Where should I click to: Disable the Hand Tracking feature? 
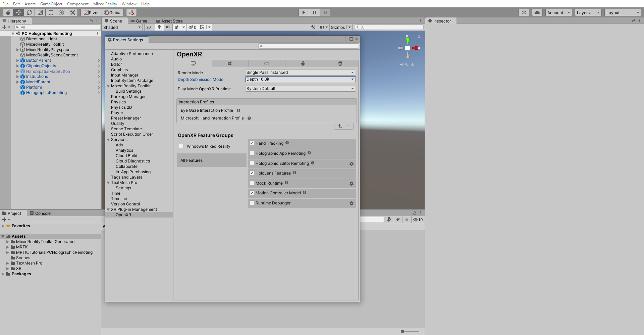coord(252,143)
